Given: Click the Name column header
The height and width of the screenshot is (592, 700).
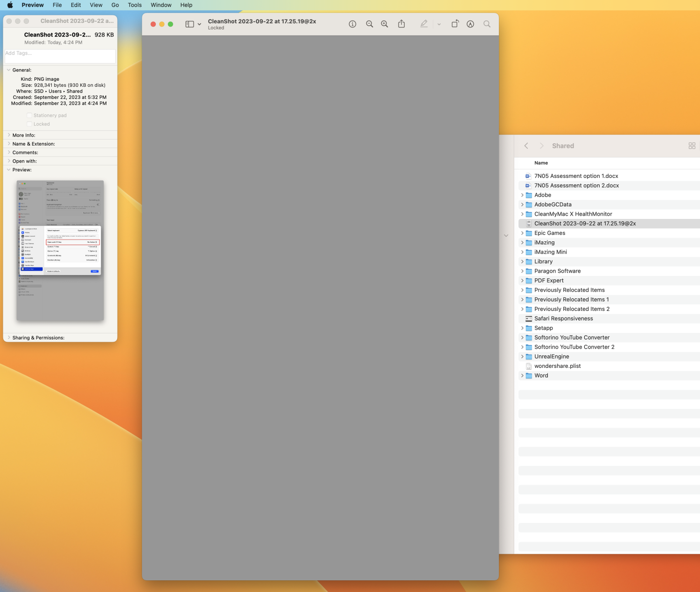Looking at the screenshot, I should point(541,162).
